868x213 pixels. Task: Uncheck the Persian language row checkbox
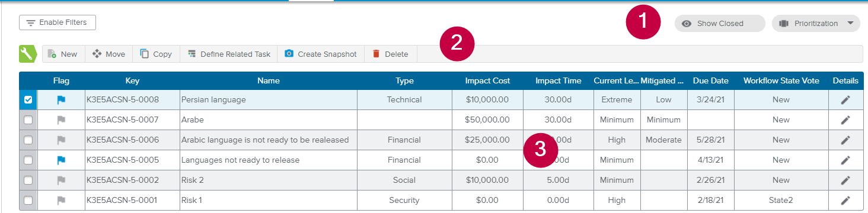[x=28, y=100]
